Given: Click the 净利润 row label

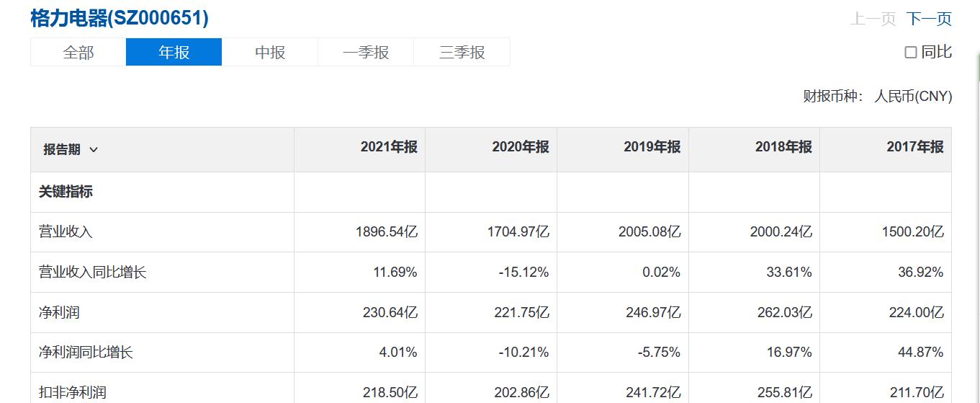Looking at the screenshot, I should point(59,313).
